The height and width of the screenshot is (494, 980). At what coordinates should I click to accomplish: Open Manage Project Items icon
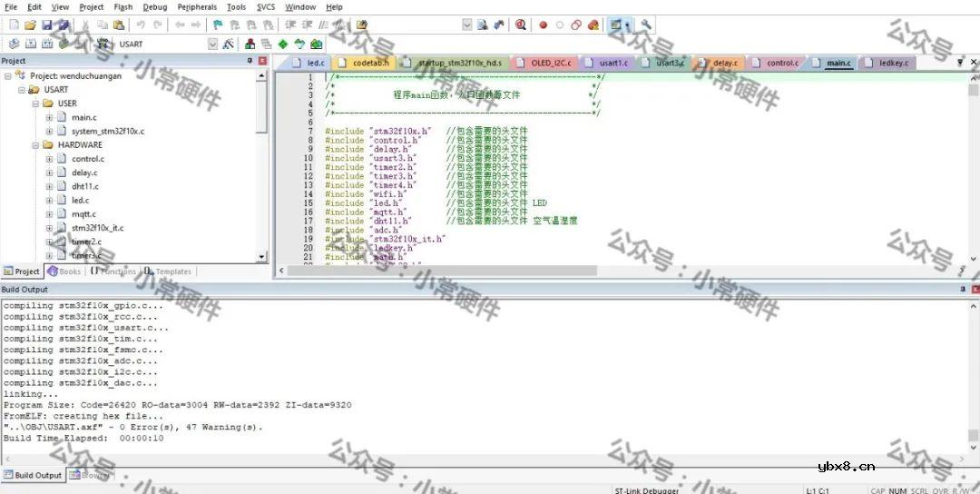[x=250, y=44]
